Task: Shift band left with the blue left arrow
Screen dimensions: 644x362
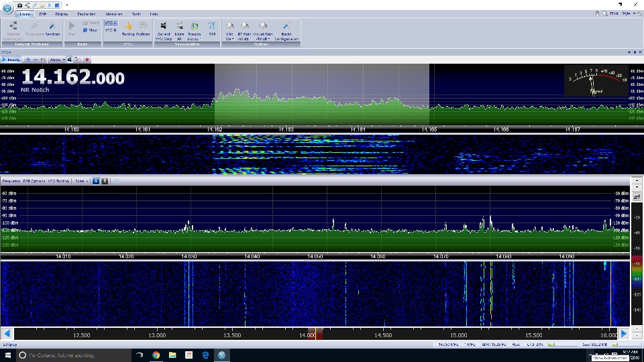Action: pos(7,334)
